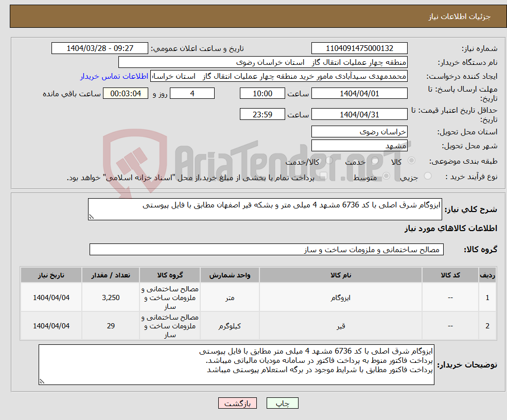Click the remaining days field showing 4
Screen dimensions: 507x420
(x=192, y=94)
